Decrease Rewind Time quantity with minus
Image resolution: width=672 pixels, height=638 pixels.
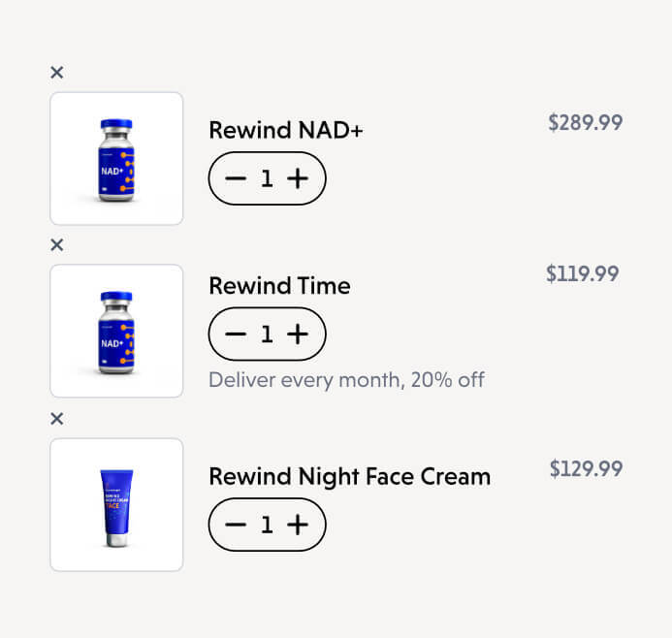tap(236, 335)
